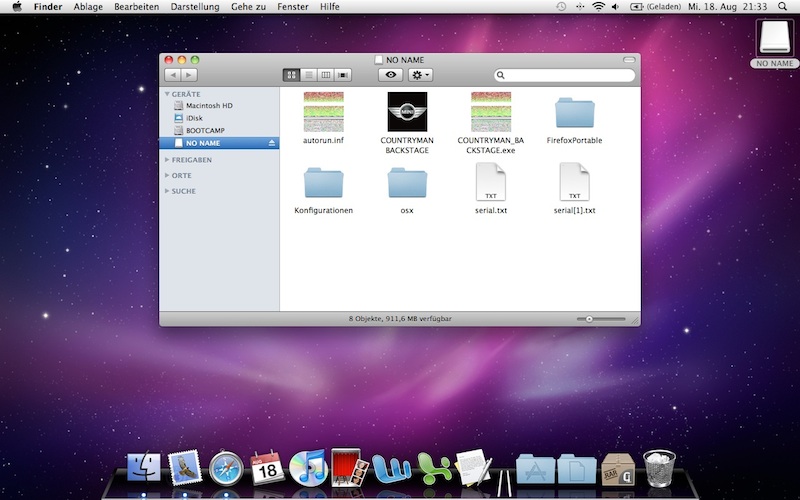Expand the ORTE sidebar section
The image size is (800, 500).
(166, 175)
